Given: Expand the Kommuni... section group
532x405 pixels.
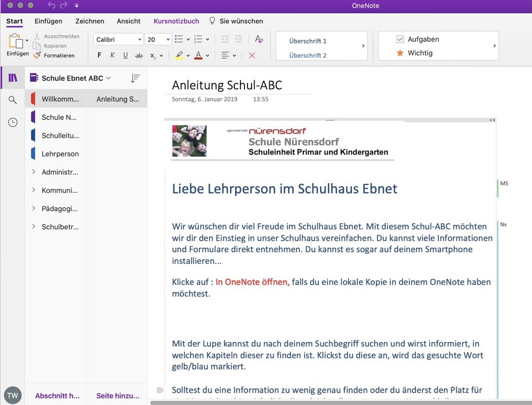Looking at the screenshot, I should pos(33,190).
